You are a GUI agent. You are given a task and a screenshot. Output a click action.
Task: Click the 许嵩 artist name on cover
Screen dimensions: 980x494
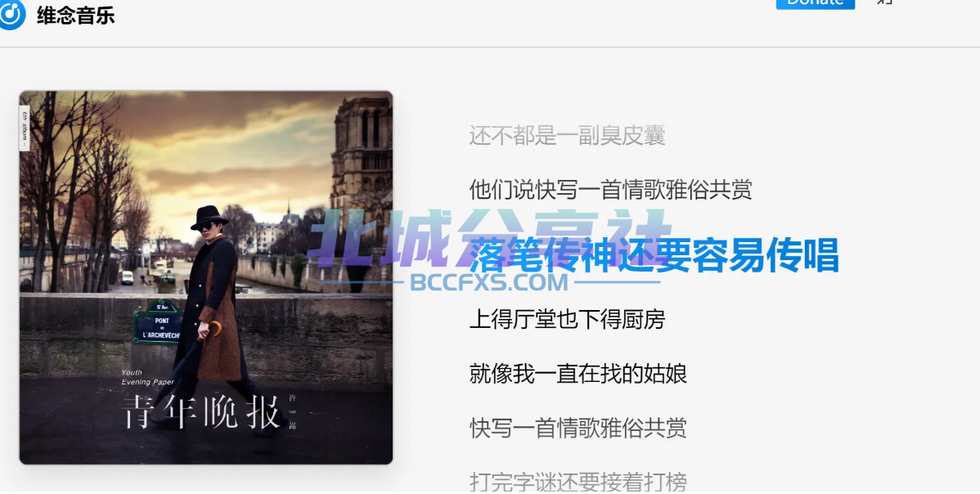point(292,412)
